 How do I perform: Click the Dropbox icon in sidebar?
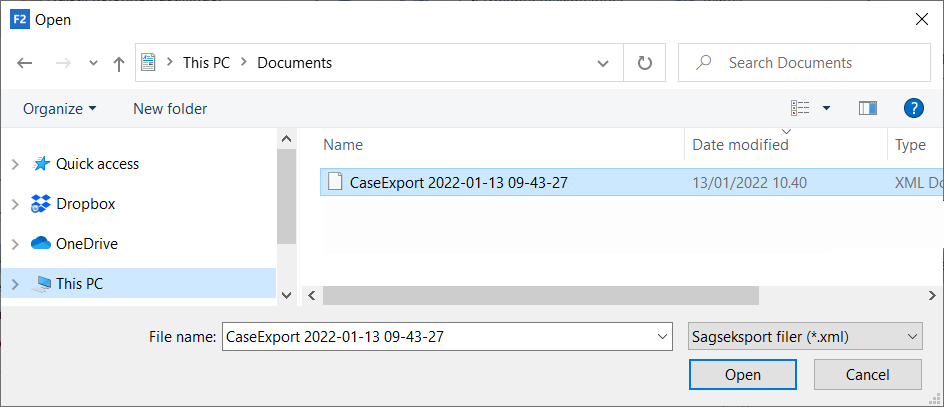click(41, 204)
